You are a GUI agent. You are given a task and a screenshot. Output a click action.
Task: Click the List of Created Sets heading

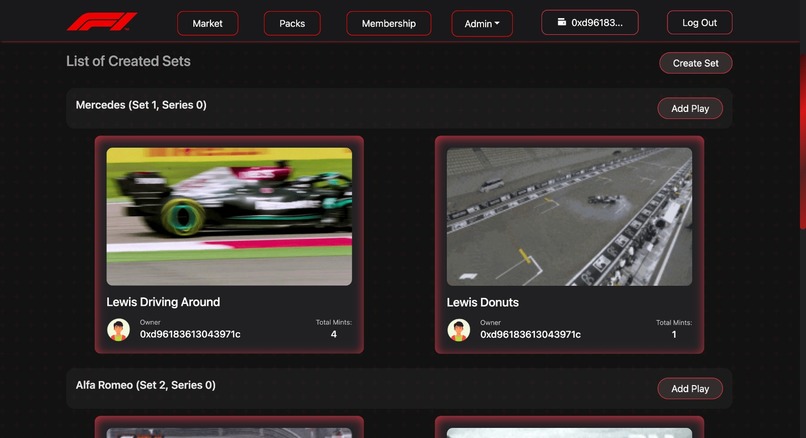point(128,61)
